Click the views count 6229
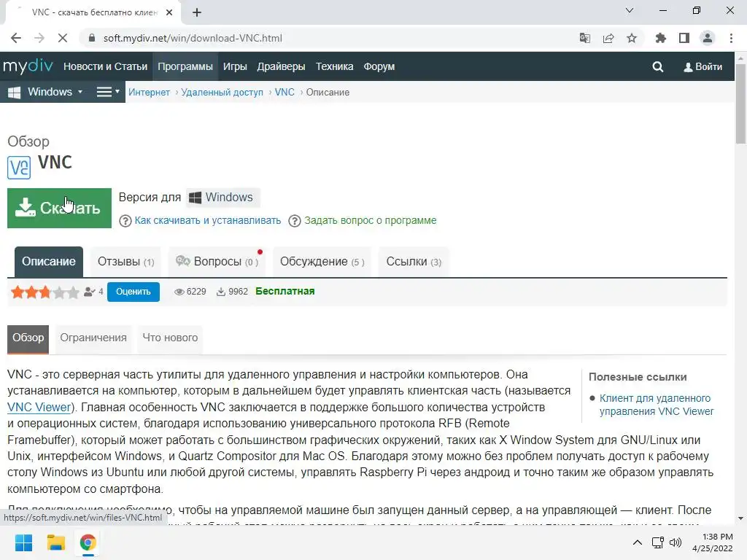747x560 pixels. [x=190, y=292]
